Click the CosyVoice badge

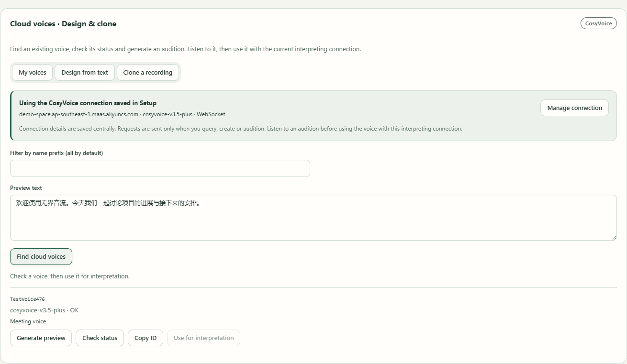598,23
